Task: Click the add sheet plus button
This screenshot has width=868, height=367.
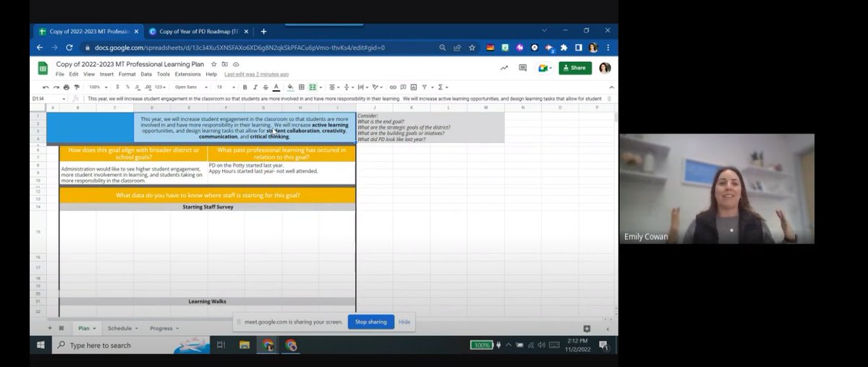Action: [x=50, y=328]
